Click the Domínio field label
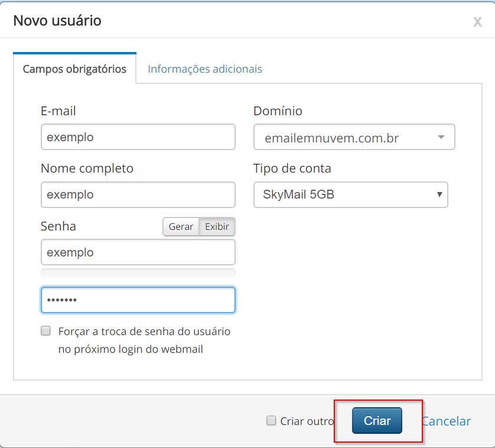This screenshot has width=495, height=448. [x=278, y=111]
